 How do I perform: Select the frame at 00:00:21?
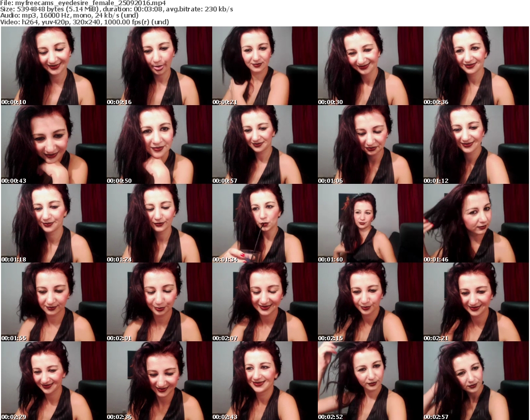pyautogui.click(x=264, y=66)
